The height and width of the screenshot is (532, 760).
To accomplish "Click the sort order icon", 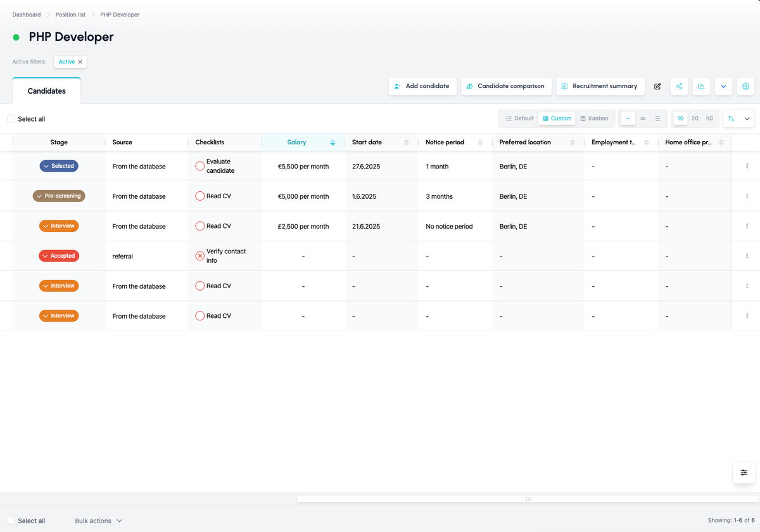I will (731, 118).
